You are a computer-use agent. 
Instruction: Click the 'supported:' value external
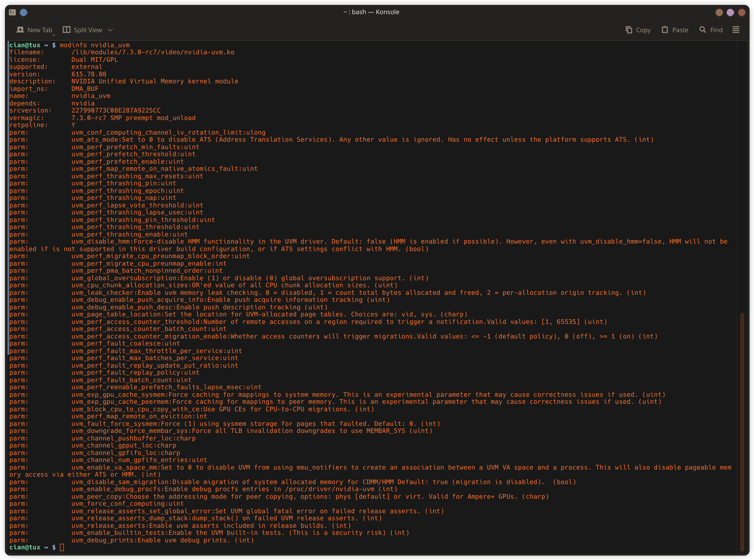(x=87, y=67)
